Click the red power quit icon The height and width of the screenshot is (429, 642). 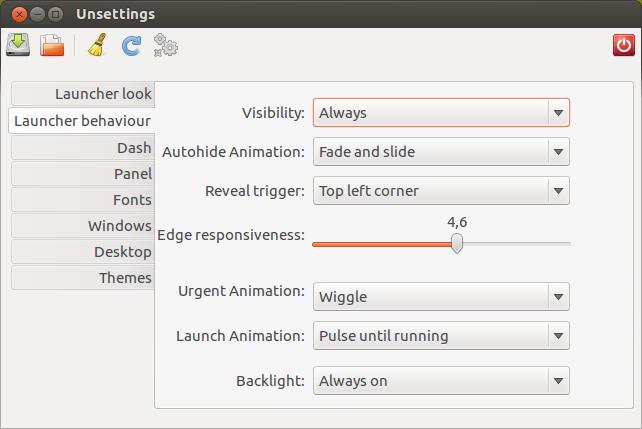pyautogui.click(x=624, y=45)
